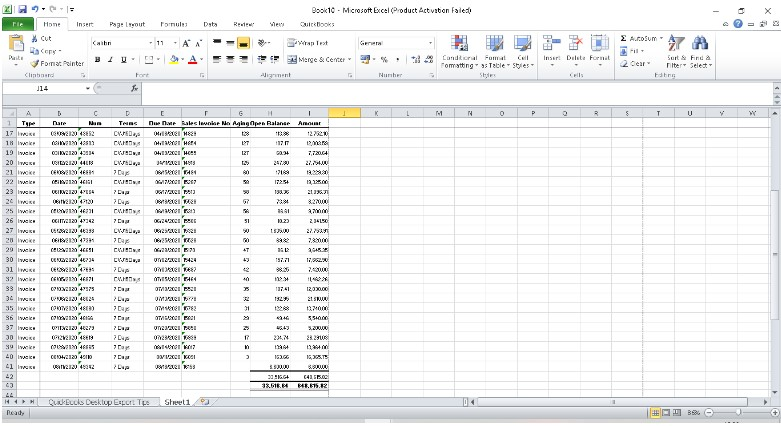Click the insert function fx icon

(134, 88)
